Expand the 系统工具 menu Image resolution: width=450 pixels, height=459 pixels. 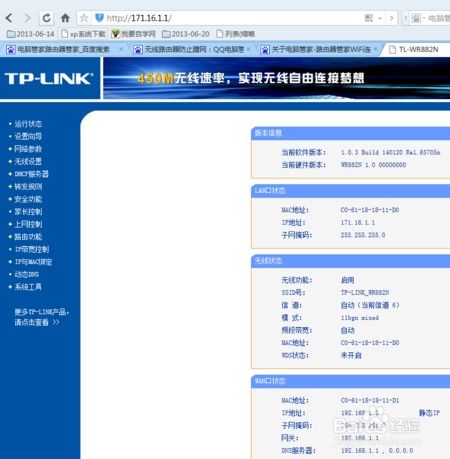tap(28, 287)
